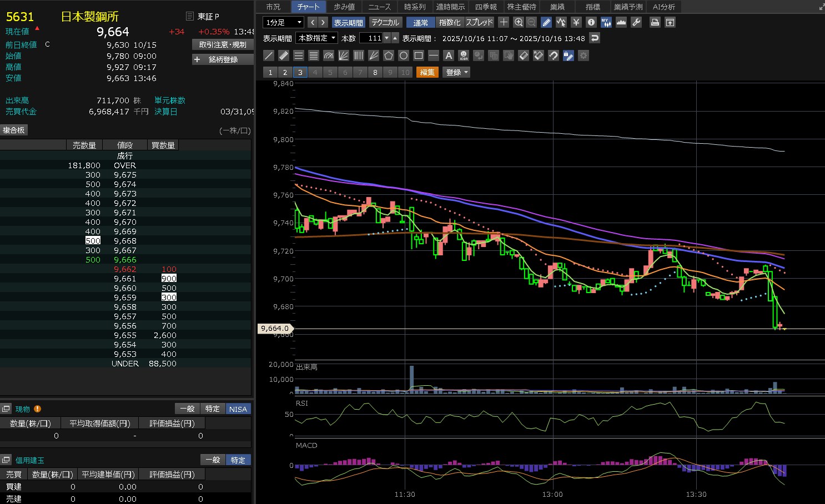
Task: Click the 銘柄登録 button
Action: click(223, 59)
